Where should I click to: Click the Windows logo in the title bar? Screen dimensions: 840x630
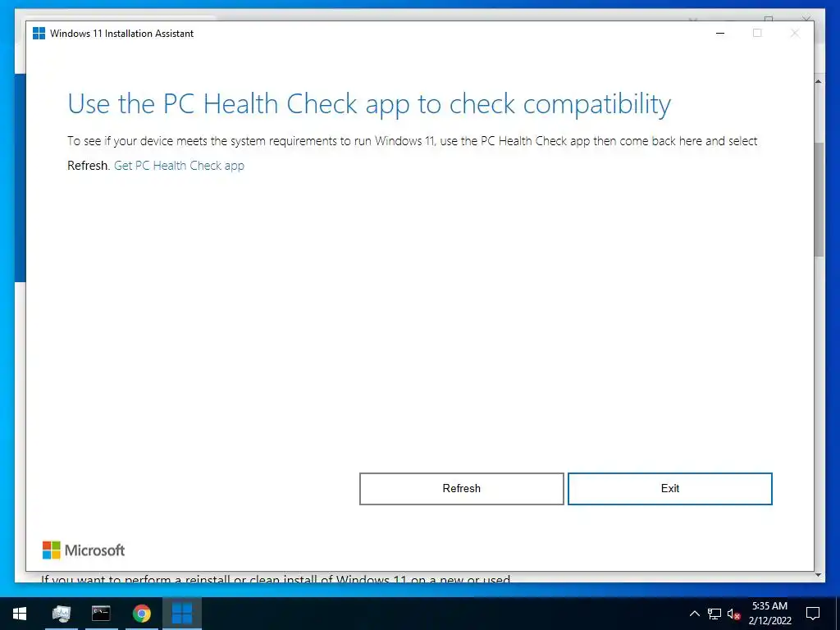point(39,33)
